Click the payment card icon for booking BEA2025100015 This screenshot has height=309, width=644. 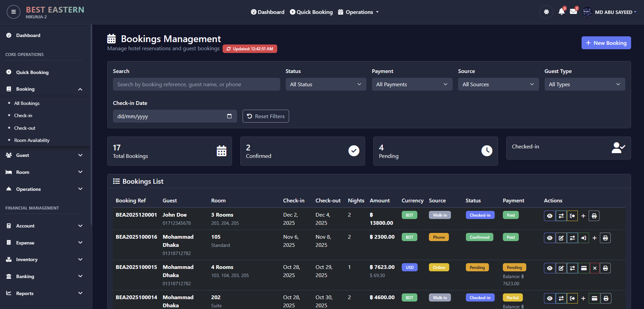584,268
